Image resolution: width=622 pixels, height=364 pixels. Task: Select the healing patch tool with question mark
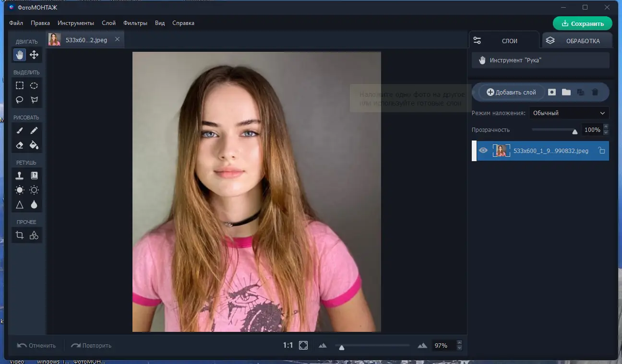tap(34, 176)
